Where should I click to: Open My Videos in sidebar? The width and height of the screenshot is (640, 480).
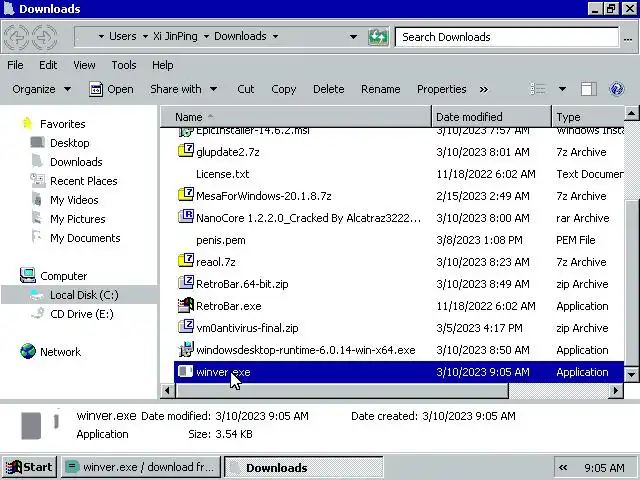tap(74, 200)
